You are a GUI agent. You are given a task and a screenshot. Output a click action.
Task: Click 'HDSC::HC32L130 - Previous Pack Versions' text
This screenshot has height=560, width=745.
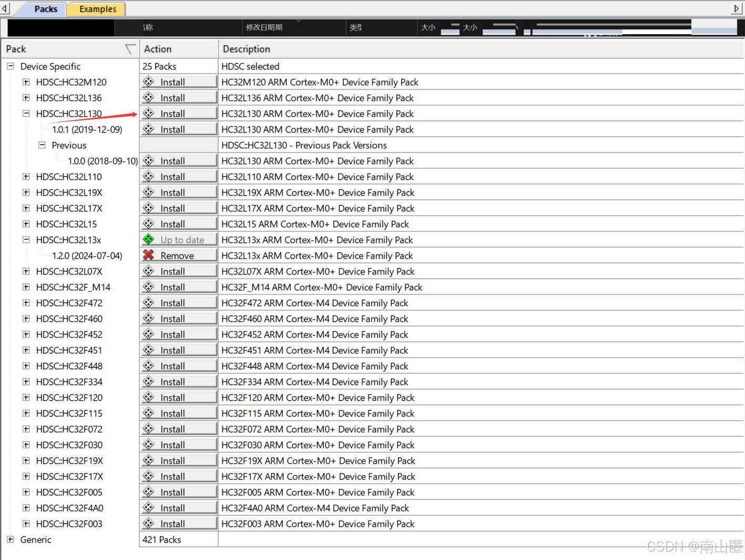pos(304,145)
